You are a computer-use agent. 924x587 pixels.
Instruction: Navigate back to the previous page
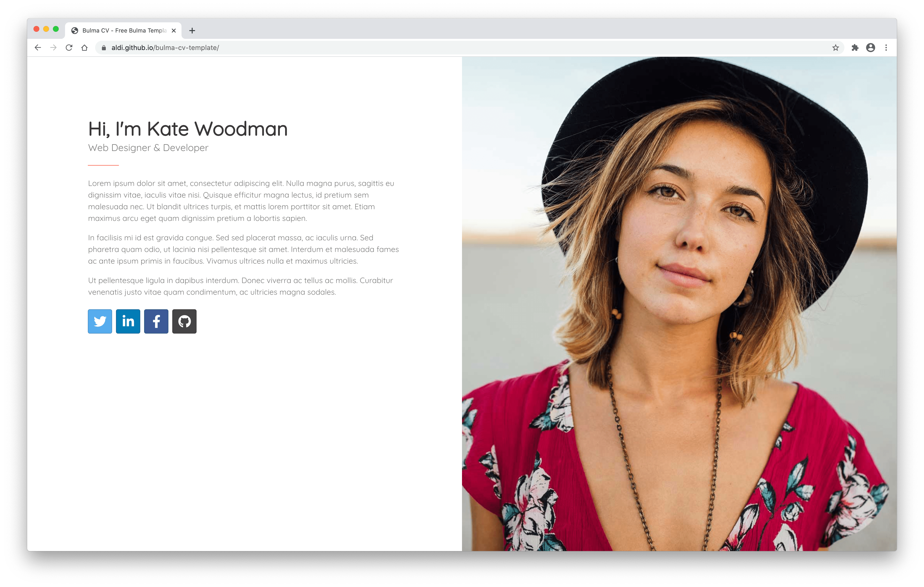[38, 48]
